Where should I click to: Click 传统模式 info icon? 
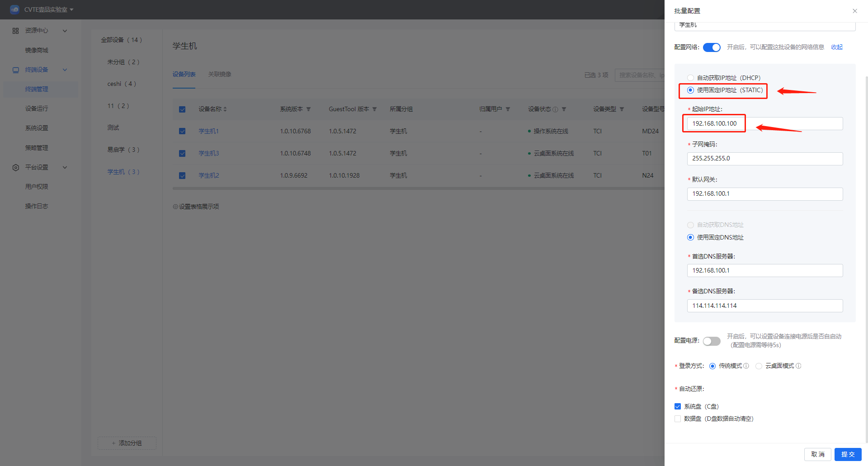coord(746,366)
